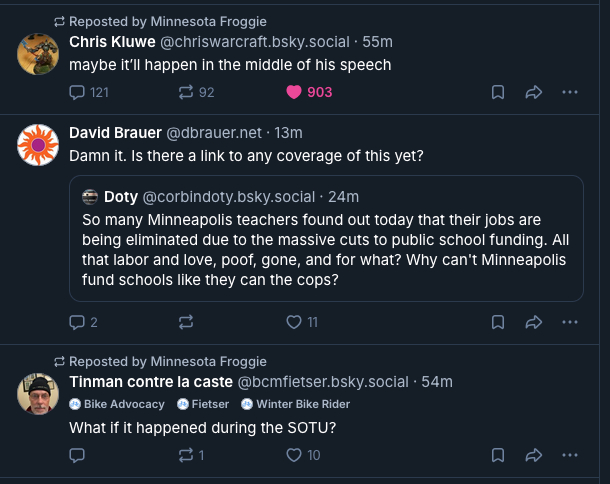Open more options on David Brauer's post
This screenshot has height=484, width=610.
(570, 322)
